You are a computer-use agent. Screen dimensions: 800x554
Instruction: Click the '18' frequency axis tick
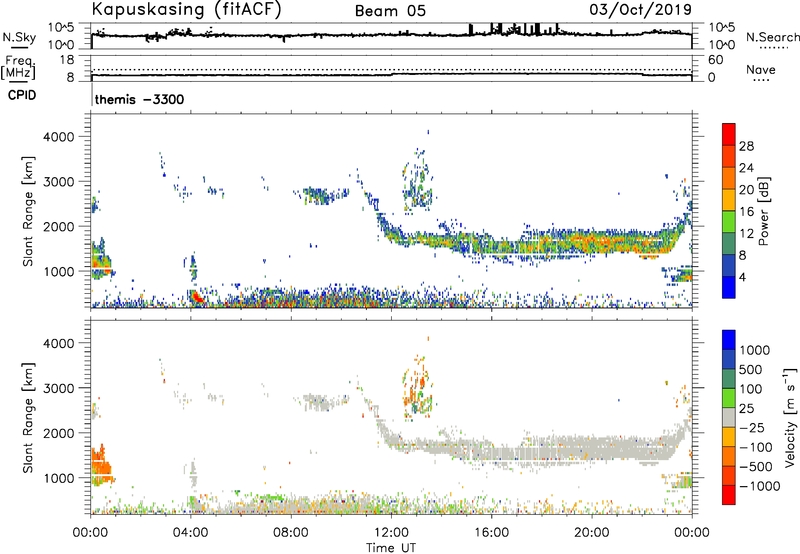tap(67, 60)
